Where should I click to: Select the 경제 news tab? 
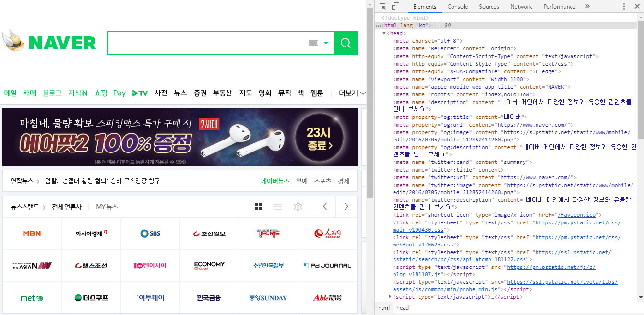point(344,181)
